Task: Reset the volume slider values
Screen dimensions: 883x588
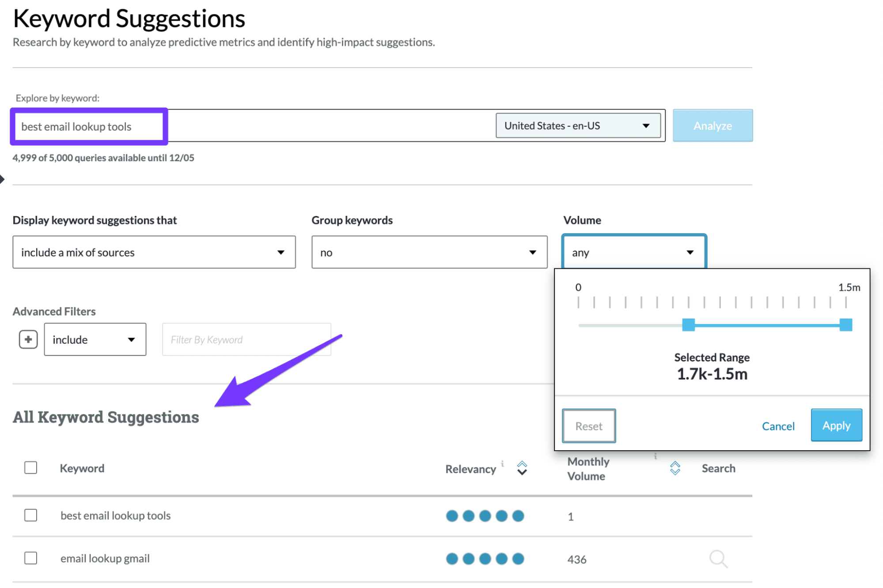Action: [x=588, y=426]
